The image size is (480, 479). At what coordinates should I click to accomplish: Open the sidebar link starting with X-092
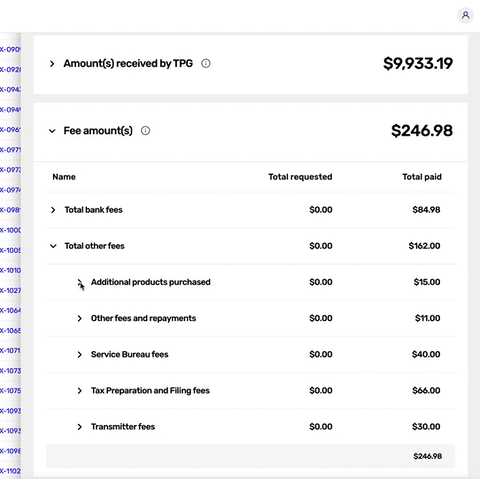coord(10,69)
